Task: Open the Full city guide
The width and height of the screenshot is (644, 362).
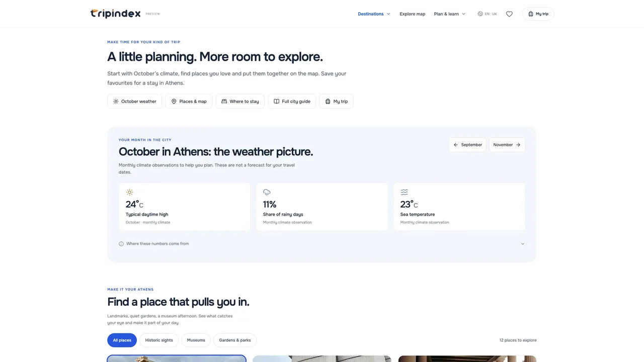Action: click(x=292, y=102)
